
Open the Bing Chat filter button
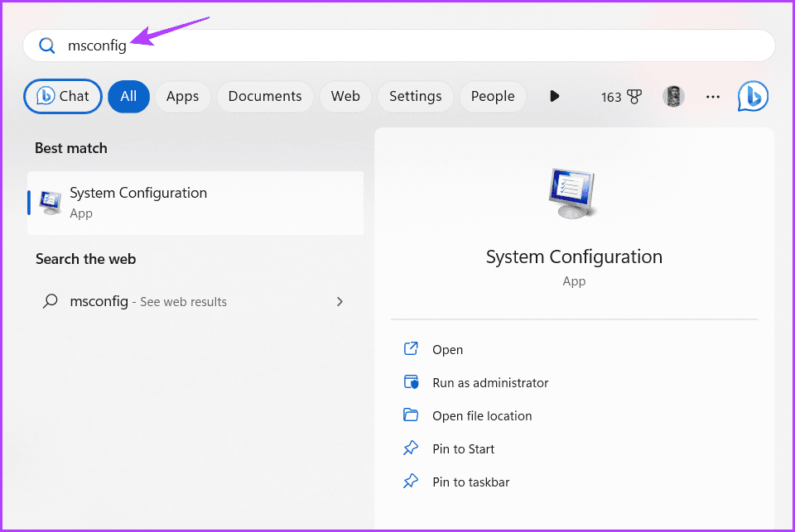pyautogui.click(x=63, y=96)
